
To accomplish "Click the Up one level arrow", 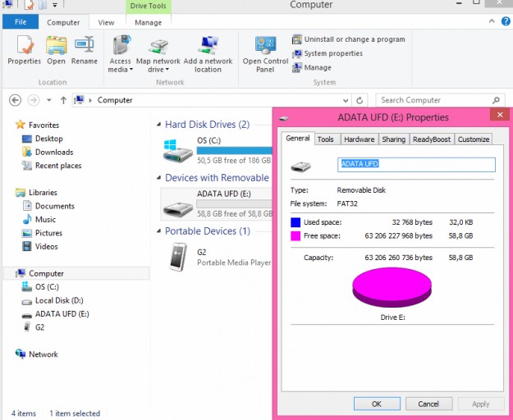I will [63, 100].
